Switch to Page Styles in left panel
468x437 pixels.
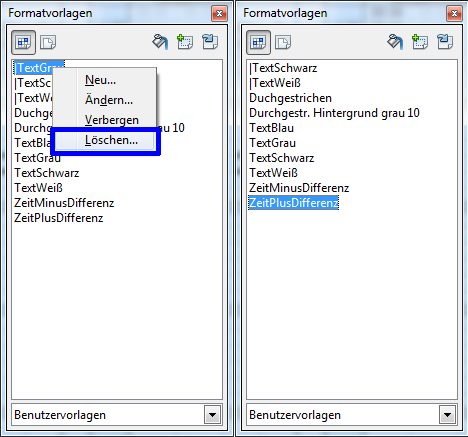(48, 42)
